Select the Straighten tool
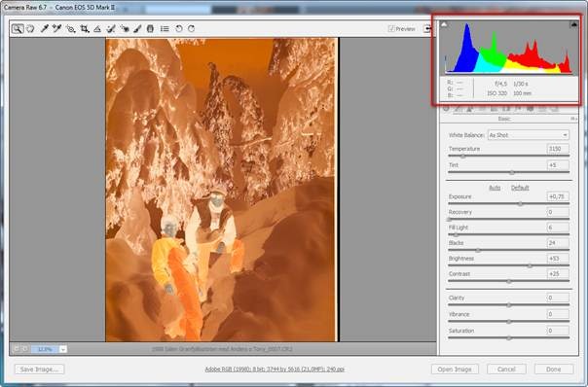The width and height of the screenshot is (588, 387). (97, 29)
